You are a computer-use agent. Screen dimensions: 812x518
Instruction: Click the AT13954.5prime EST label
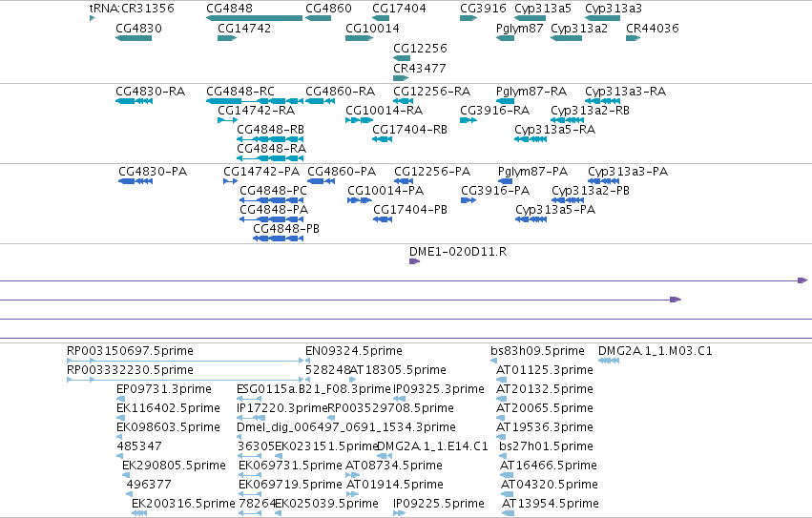tap(551, 504)
